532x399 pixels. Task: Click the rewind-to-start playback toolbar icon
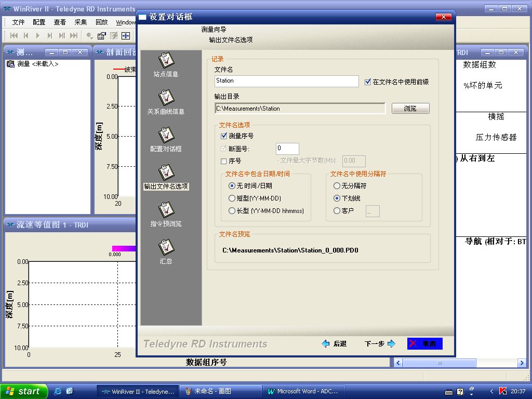[x=14, y=35]
